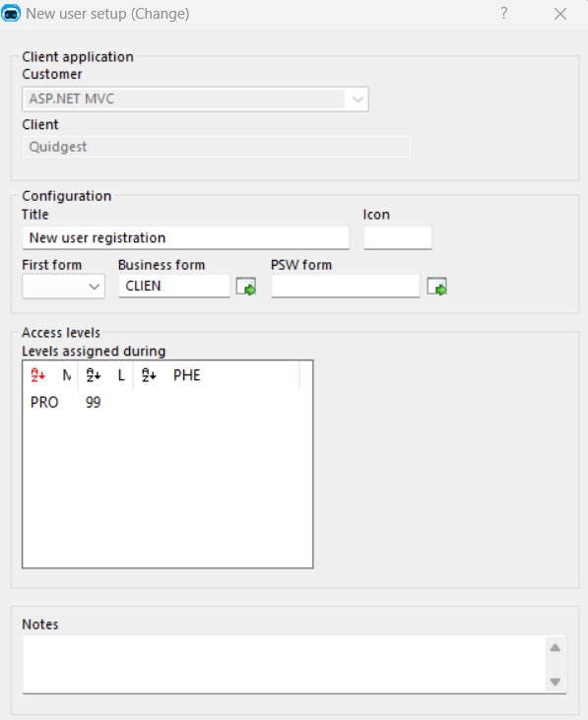Viewport: 588px width, 720px height.
Task: Expand the Customer ASP.NET MVC dropdown
Action: (x=358, y=99)
